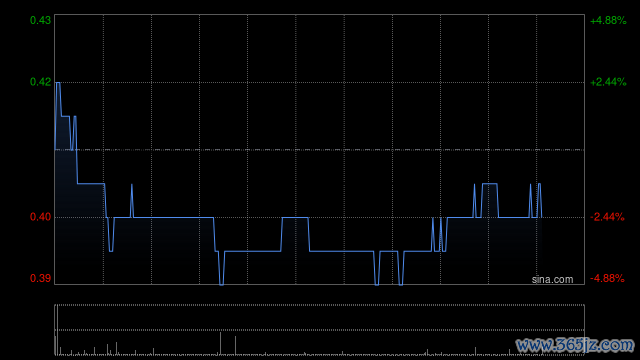Click the sina.com label in chart

tap(552, 280)
